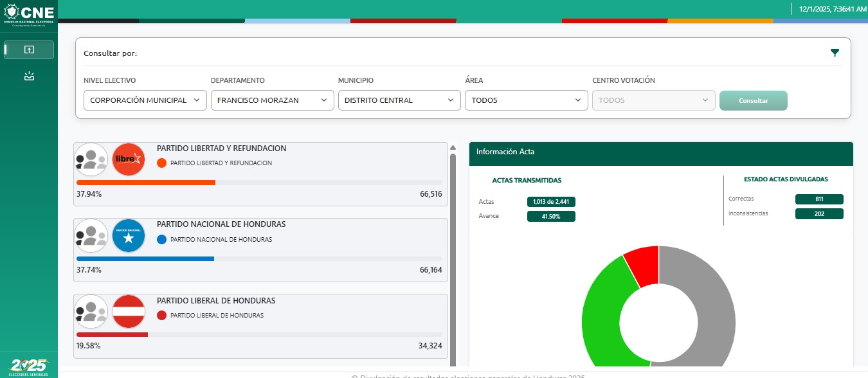
Task: Expand the Área dropdown
Action: (527, 100)
